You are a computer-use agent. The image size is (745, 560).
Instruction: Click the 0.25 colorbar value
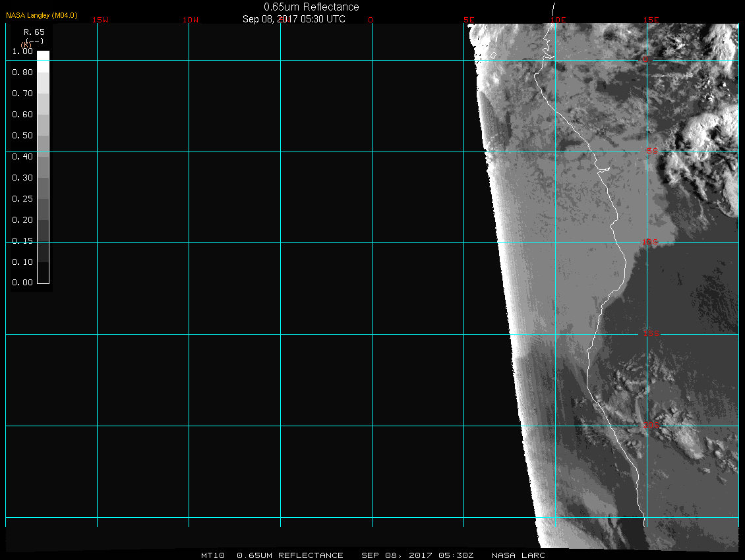coord(22,198)
